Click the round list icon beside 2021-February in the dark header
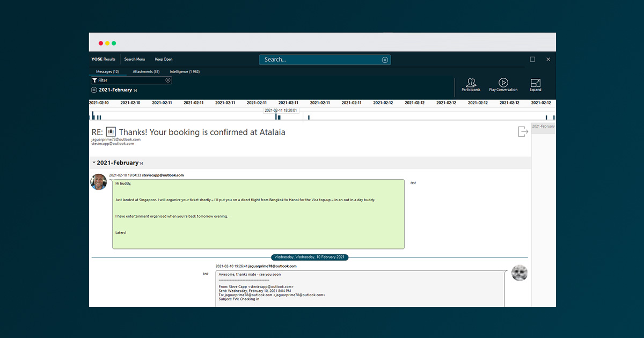The image size is (644, 338). pyautogui.click(x=94, y=90)
